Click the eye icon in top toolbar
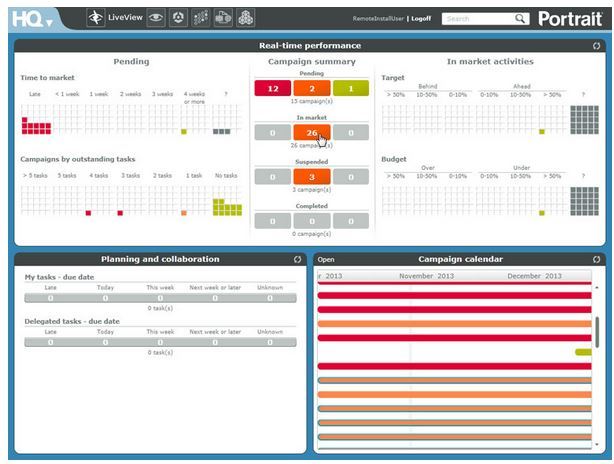Viewport: 614px width, 464px height. click(x=156, y=18)
